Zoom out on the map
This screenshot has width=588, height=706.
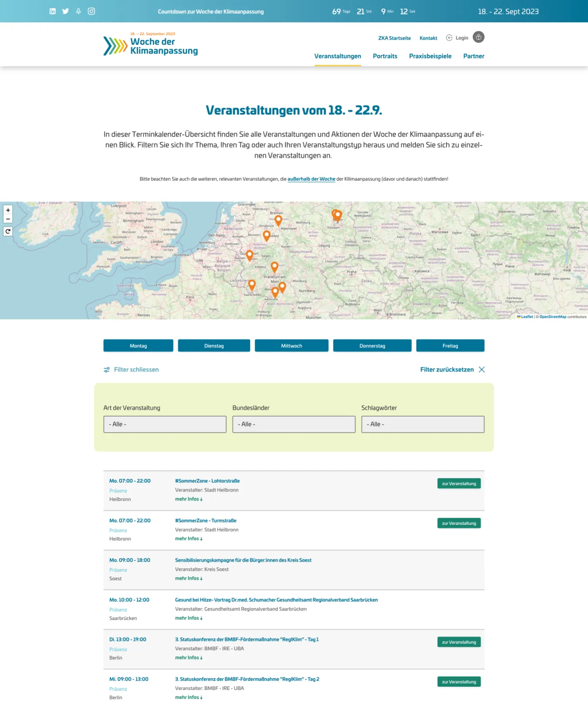8,219
